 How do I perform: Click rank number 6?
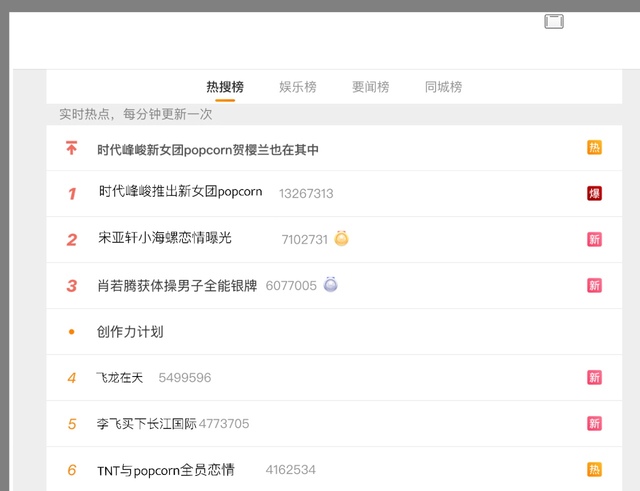[x=72, y=470]
